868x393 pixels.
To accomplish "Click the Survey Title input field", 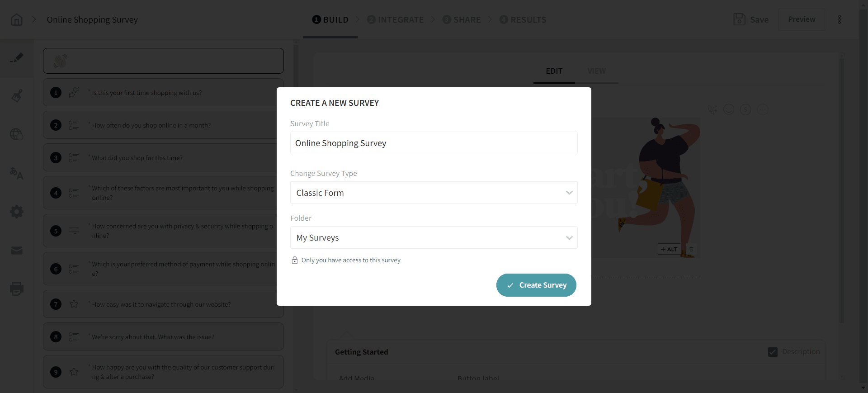I will (434, 143).
